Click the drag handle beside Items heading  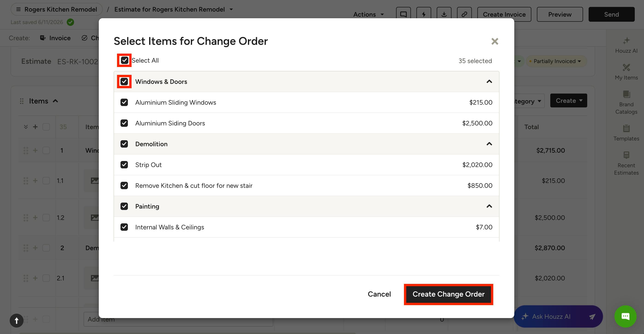click(22, 101)
